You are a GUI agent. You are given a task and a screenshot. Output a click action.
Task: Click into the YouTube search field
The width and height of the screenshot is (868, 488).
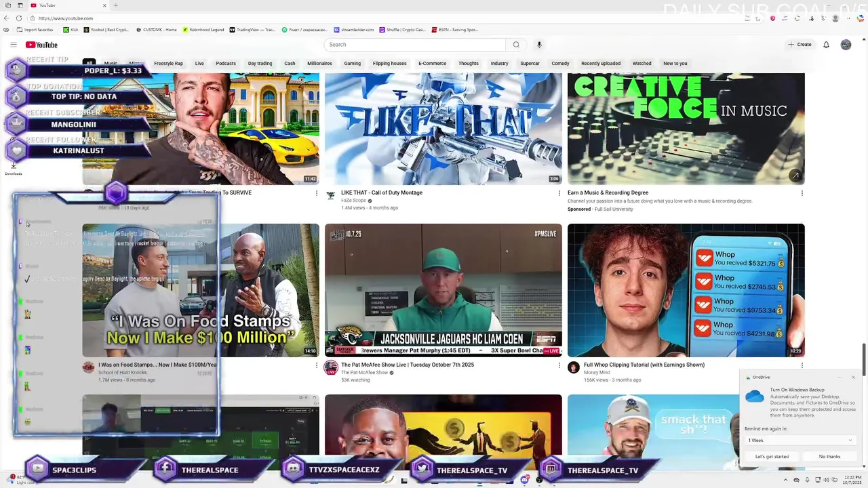415,45
